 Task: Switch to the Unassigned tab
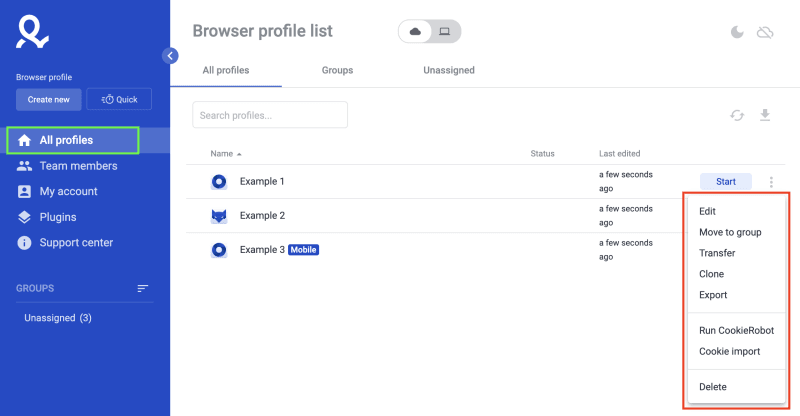tap(448, 71)
